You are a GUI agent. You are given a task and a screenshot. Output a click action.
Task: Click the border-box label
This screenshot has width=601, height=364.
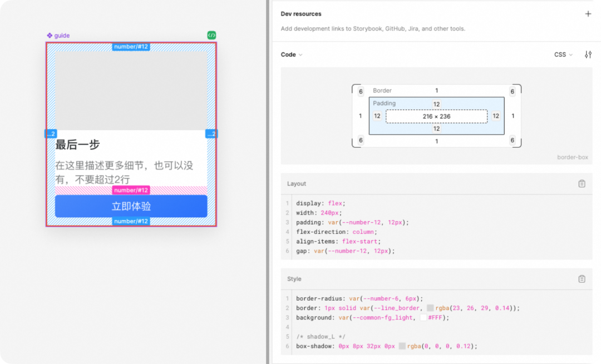(x=572, y=157)
